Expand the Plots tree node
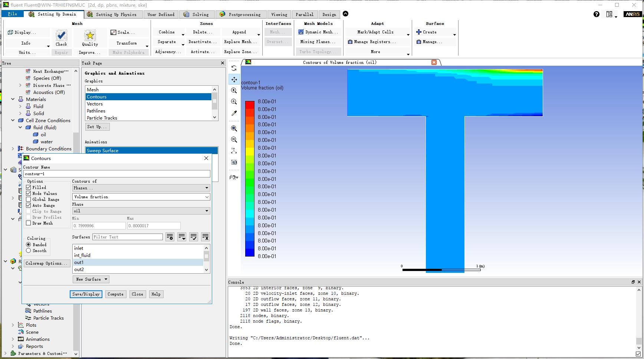The image size is (644, 359). coord(13,325)
